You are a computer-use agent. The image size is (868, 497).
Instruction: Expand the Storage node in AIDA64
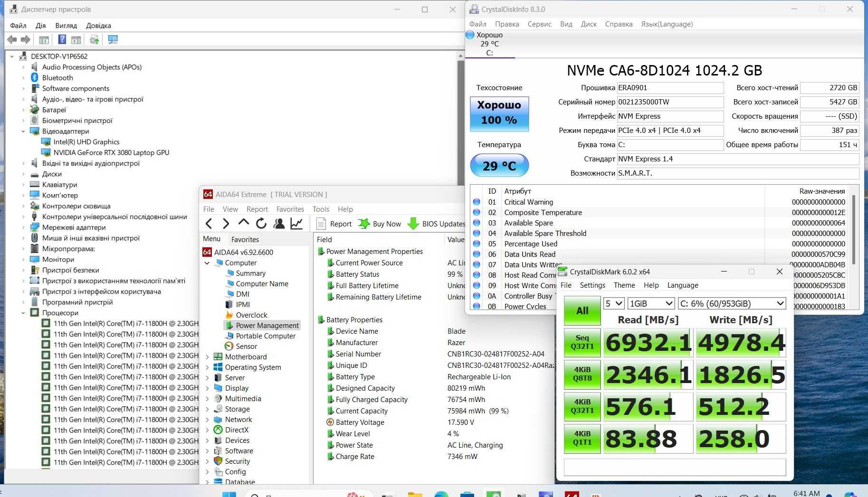[x=207, y=409]
